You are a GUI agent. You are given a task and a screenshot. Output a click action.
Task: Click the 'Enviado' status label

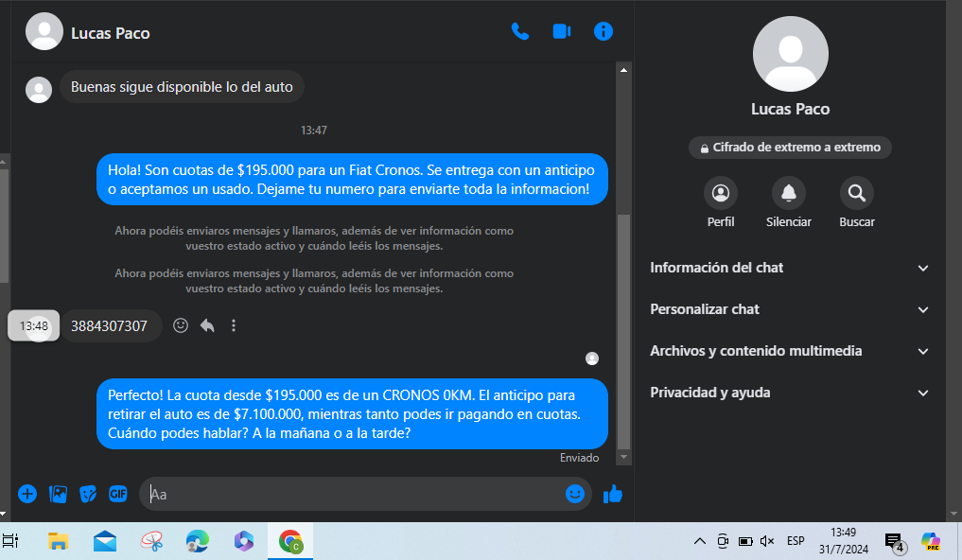(x=579, y=458)
